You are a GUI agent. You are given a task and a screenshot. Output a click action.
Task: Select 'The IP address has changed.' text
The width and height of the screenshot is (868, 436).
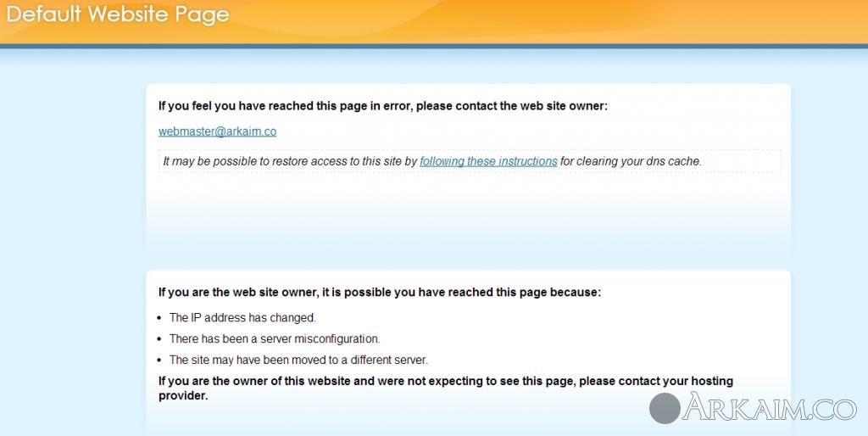tap(242, 318)
